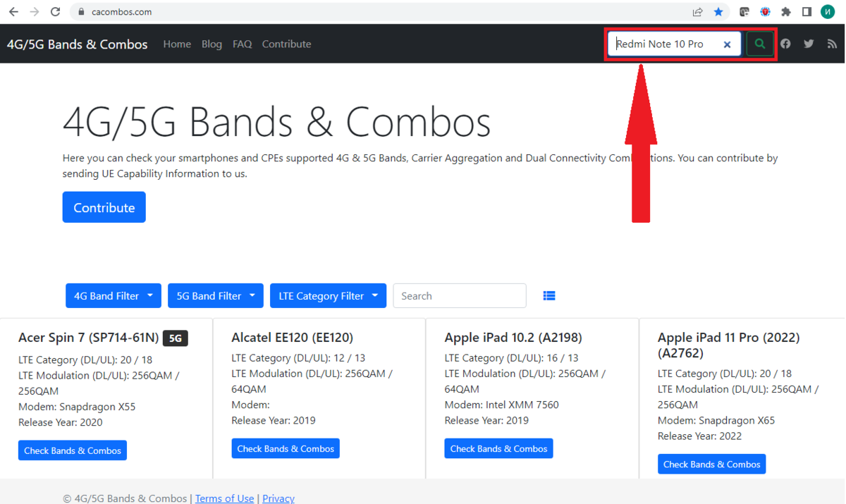Screen dimensions: 846x504
Task: Click the share page icon in address bar
Action: pyautogui.click(x=697, y=12)
